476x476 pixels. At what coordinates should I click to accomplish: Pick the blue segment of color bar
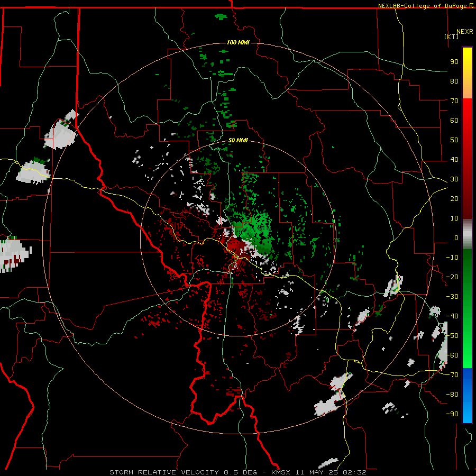tap(467, 395)
